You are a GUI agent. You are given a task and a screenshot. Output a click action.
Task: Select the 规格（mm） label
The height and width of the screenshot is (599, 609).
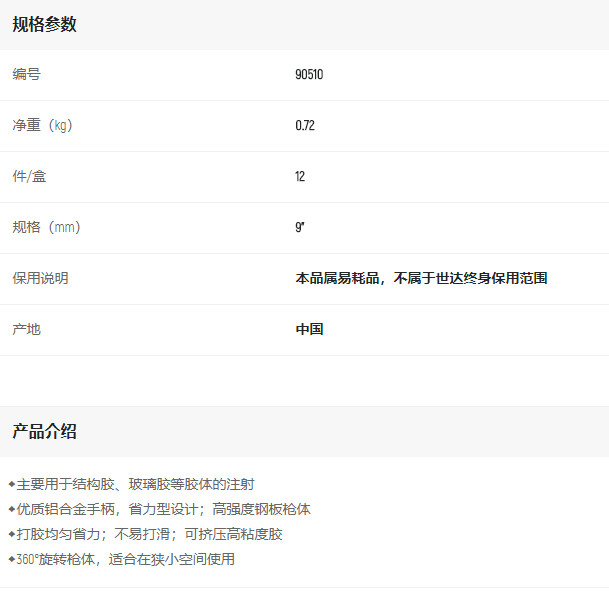[46, 228]
